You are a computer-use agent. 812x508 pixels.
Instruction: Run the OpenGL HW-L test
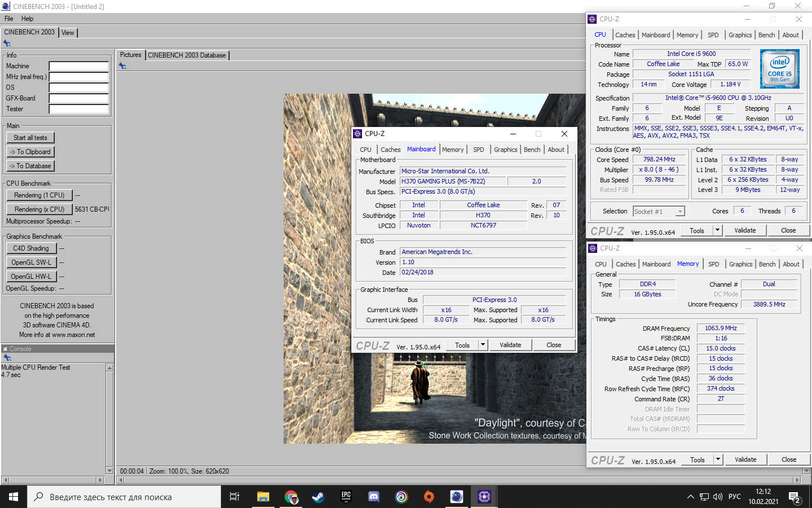point(31,277)
